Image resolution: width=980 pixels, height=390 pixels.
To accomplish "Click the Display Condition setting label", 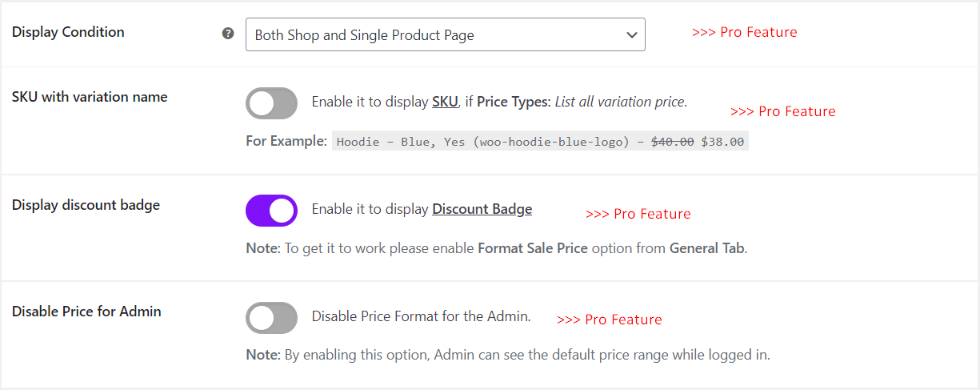I will (x=69, y=32).
